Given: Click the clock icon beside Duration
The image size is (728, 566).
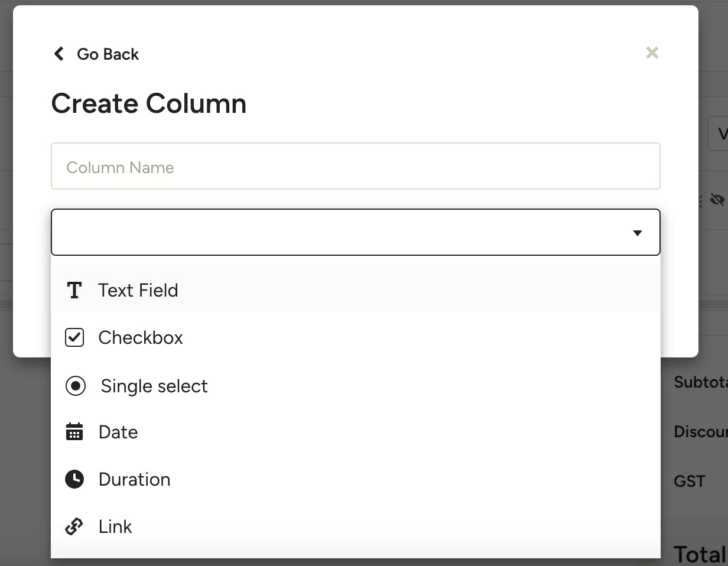Looking at the screenshot, I should (74, 479).
